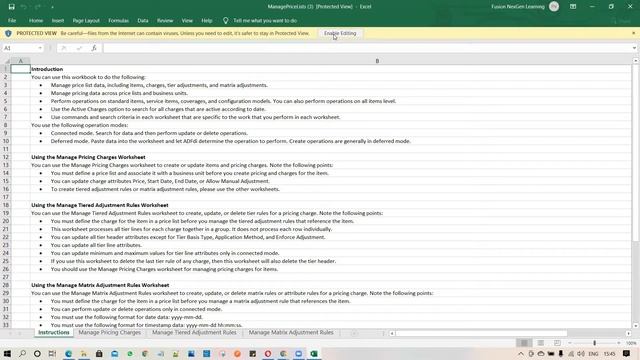Screen dimensions: 640x360
Task: Click the Protected View shield icon
Action: tap(8, 33)
